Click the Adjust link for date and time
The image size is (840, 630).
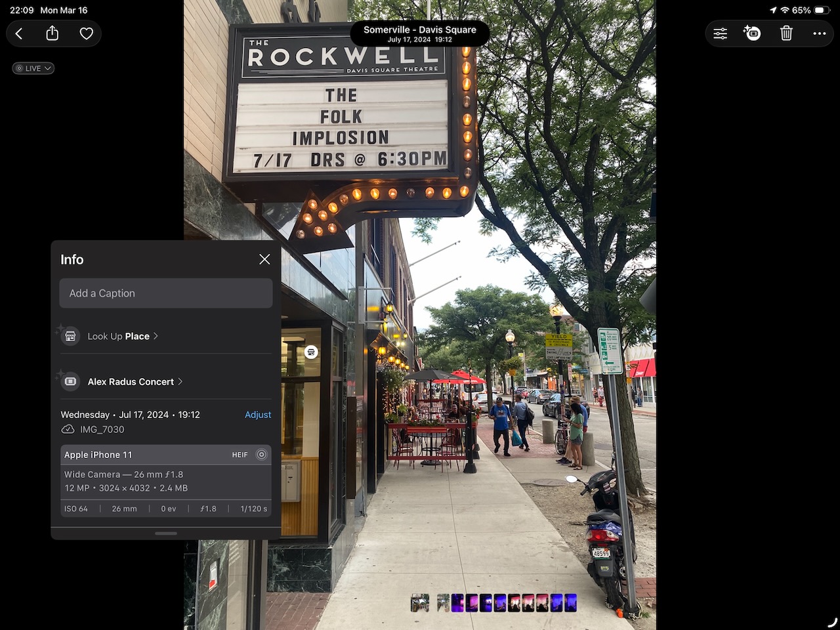(x=258, y=415)
